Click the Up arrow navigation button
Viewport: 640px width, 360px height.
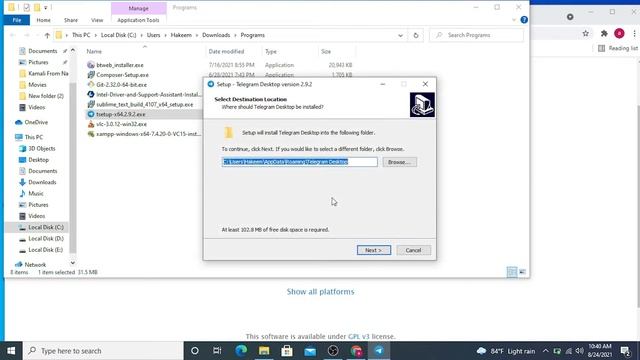tap(47, 36)
